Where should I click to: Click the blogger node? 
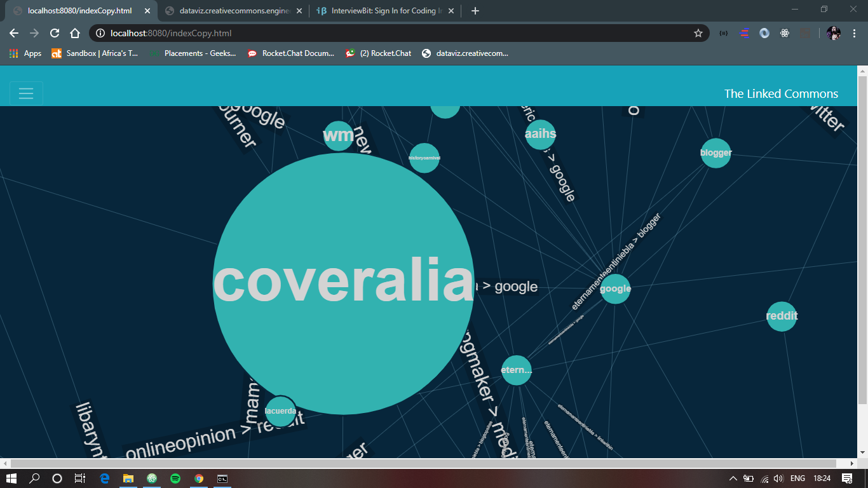coord(715,152)
